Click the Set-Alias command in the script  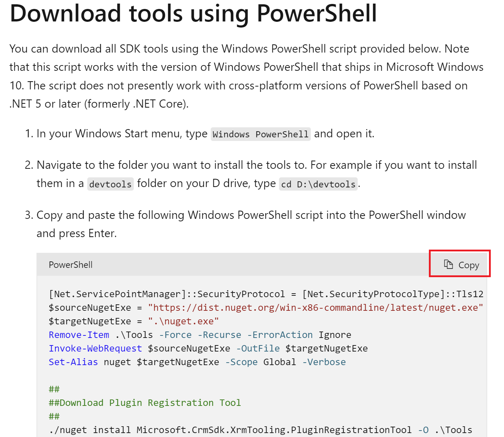coord(73,362)
